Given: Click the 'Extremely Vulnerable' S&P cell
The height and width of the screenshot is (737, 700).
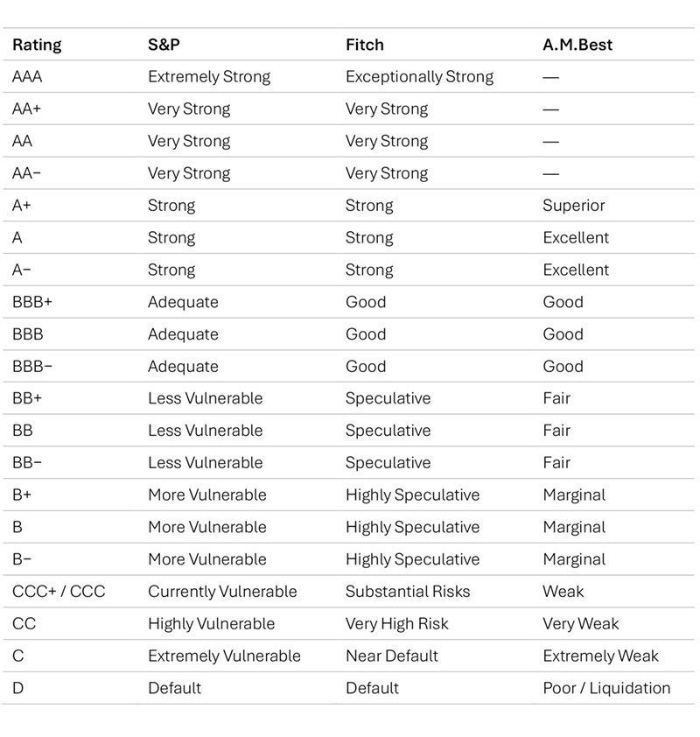Looking at the screenshot, I should [224, 656].
